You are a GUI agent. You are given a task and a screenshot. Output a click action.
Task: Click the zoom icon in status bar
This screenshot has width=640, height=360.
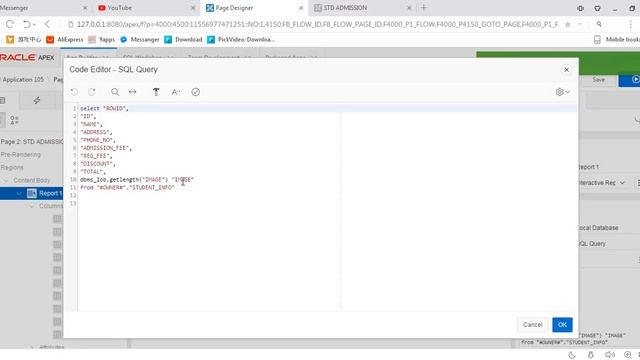[x=628, y=355]
